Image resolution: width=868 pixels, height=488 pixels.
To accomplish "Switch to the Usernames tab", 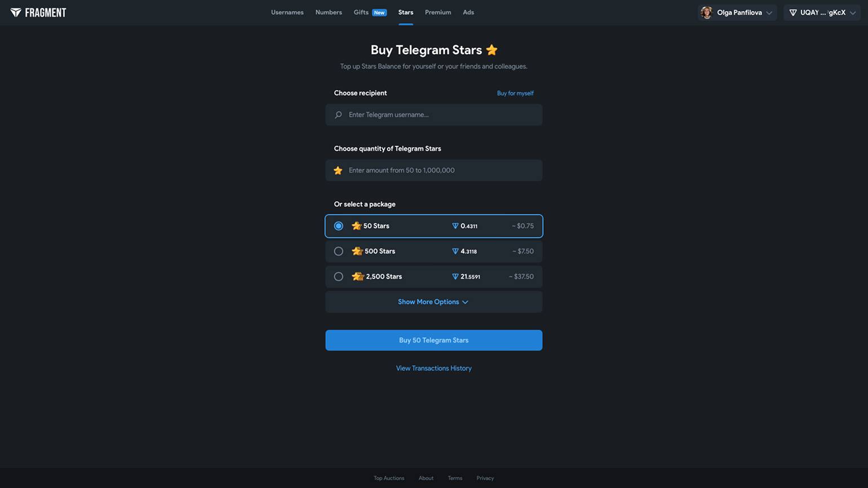I will tap(287, 12).
